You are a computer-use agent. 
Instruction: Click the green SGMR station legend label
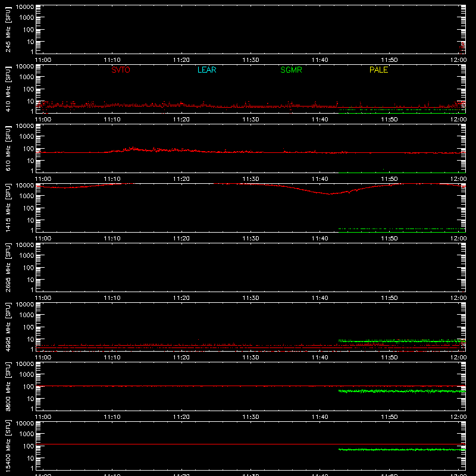(291, 70)
